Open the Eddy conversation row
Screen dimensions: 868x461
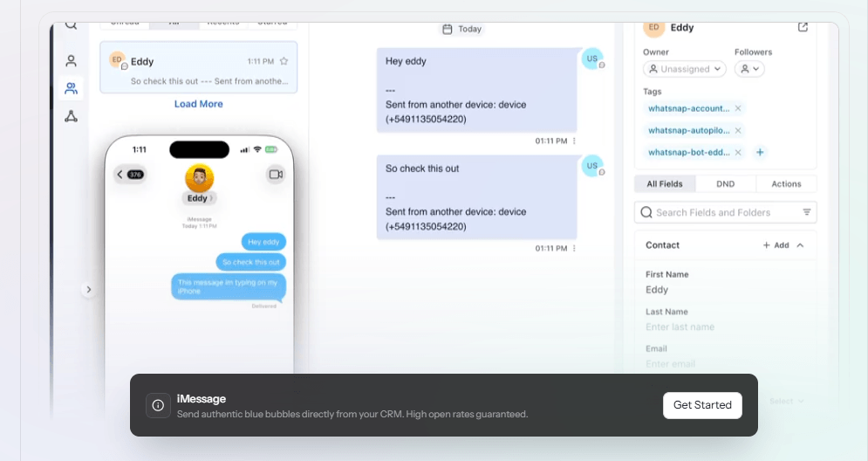click(198, 67)
